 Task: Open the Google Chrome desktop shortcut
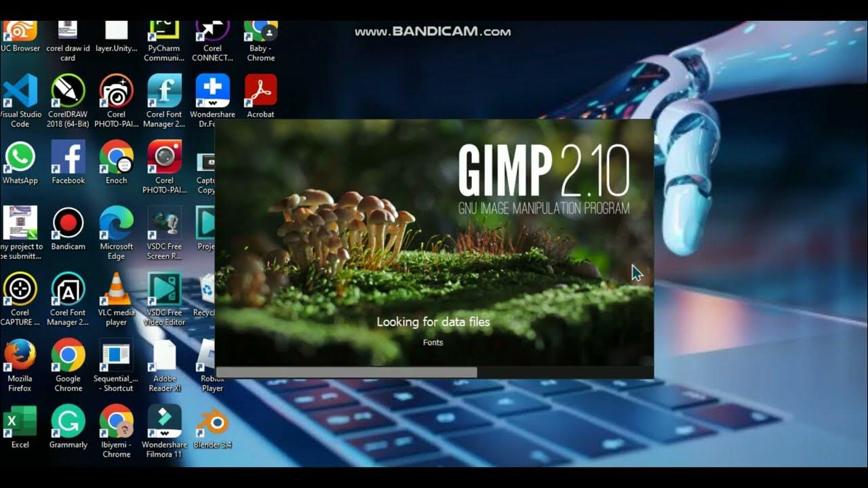68,365
